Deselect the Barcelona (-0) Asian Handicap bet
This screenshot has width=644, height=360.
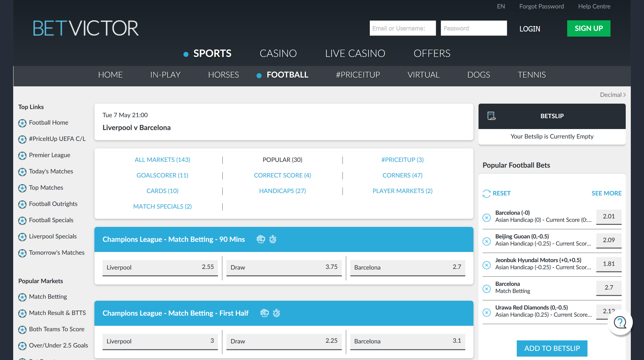[487, 217]
